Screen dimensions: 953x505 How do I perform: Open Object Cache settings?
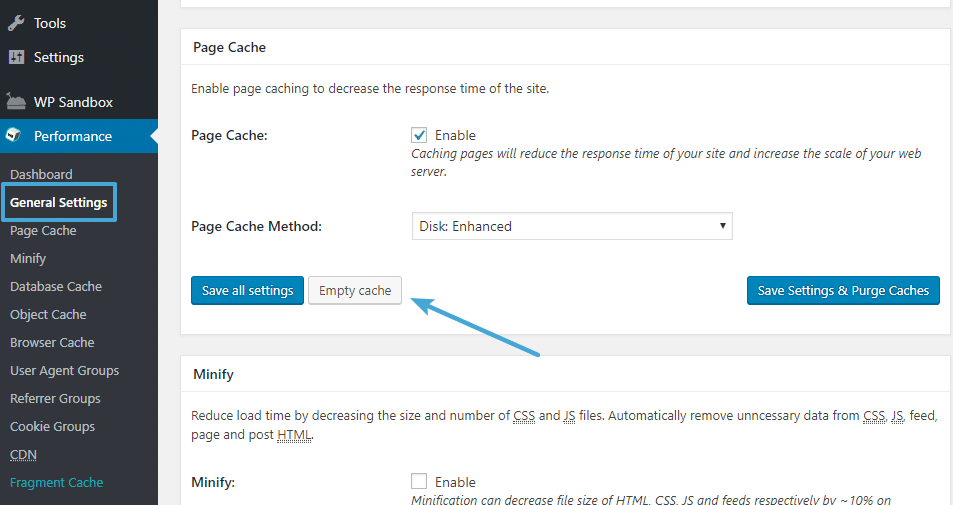48,314
